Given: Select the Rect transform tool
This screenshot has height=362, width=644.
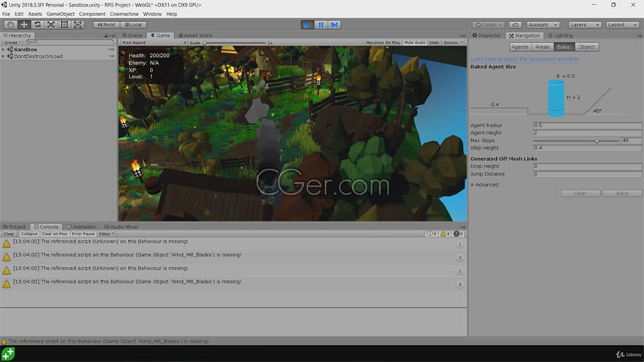Looking at the screenshot, I should click(x=64, y=25).
